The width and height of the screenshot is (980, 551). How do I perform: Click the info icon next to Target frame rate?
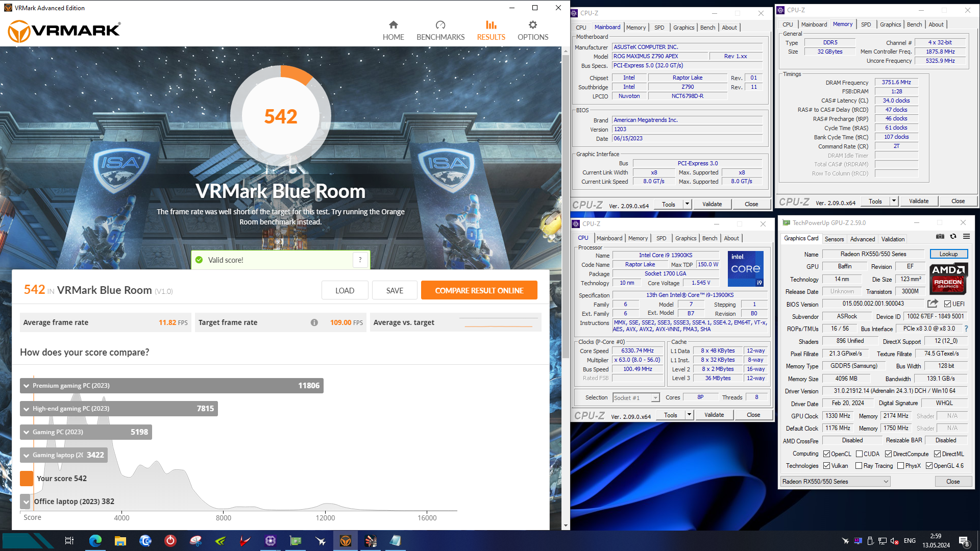point(314,322)
